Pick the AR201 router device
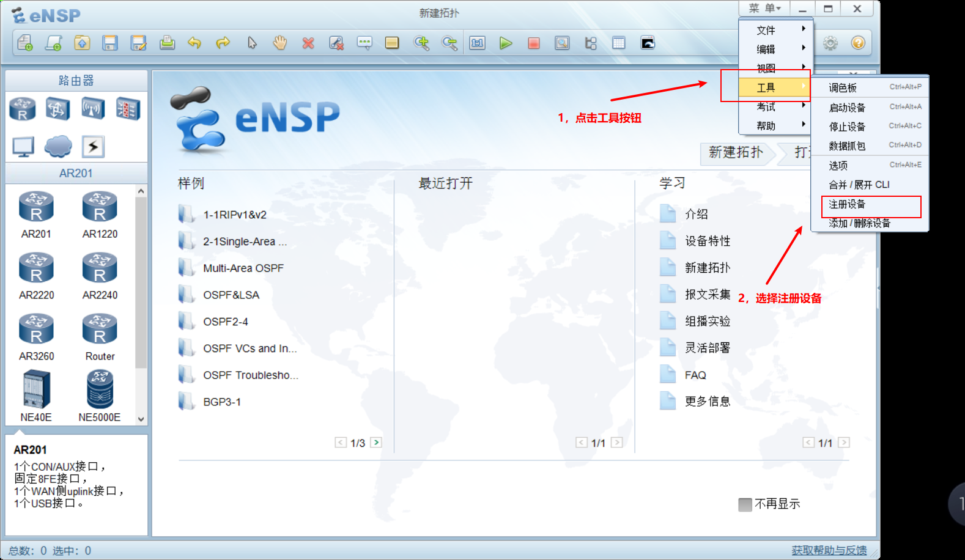The image size is (965, 560). [x=36, y=215]
